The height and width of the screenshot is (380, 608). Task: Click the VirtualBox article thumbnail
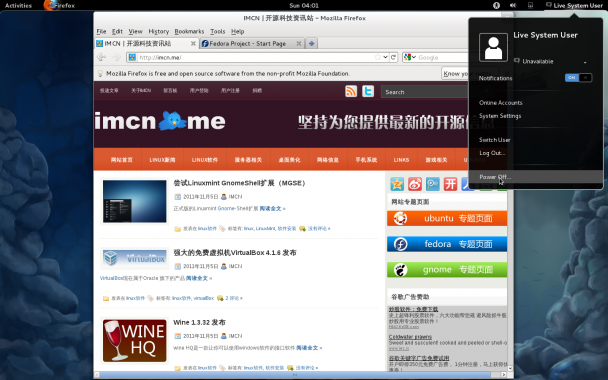[x=135, y=258]
